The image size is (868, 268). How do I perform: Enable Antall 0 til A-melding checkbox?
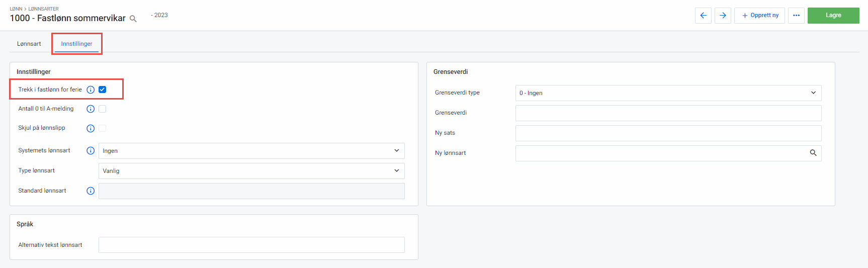(x=103, y=109)
